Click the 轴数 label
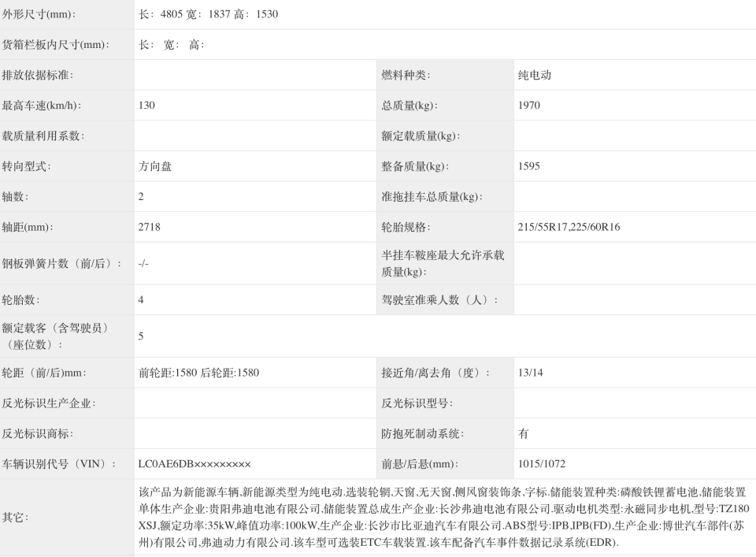 coord(16,197)
